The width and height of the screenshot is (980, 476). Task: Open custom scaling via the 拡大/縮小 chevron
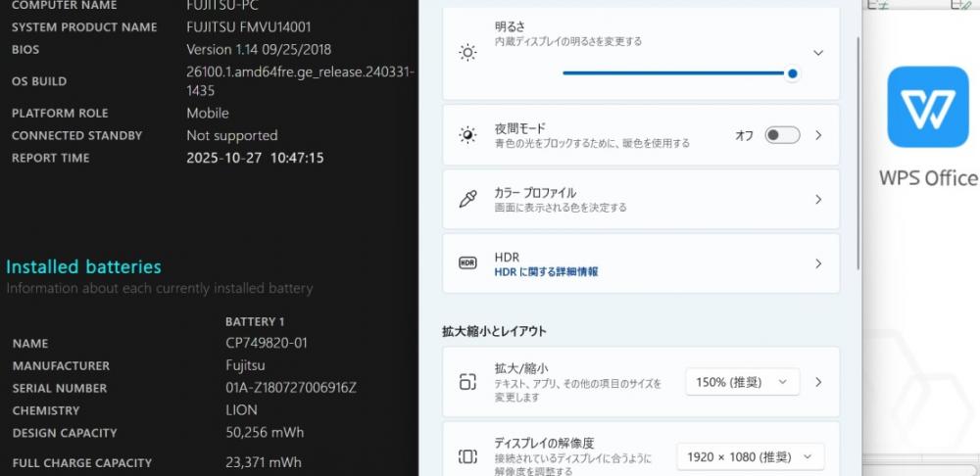818,382
